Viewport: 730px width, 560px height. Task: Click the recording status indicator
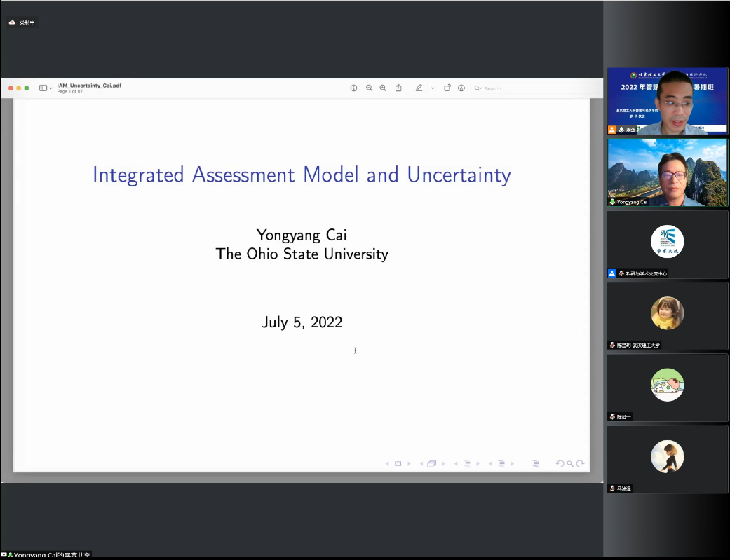[22, 22]
